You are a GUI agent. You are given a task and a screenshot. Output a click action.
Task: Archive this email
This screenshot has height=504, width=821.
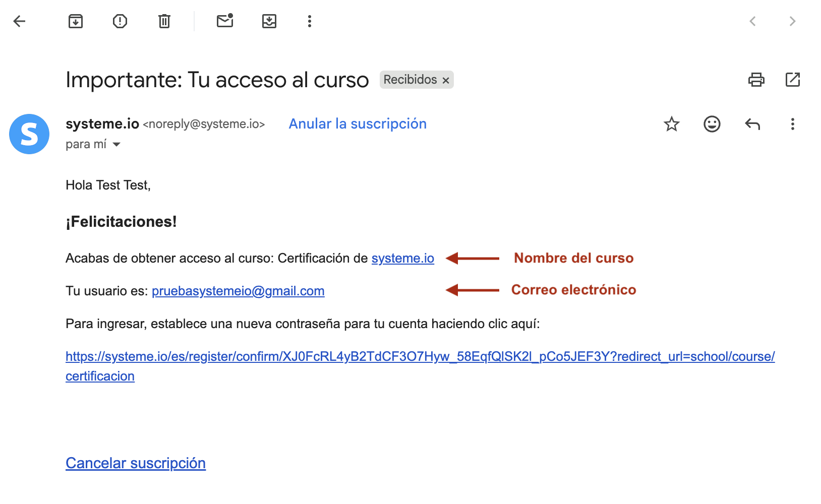[76, 21]
